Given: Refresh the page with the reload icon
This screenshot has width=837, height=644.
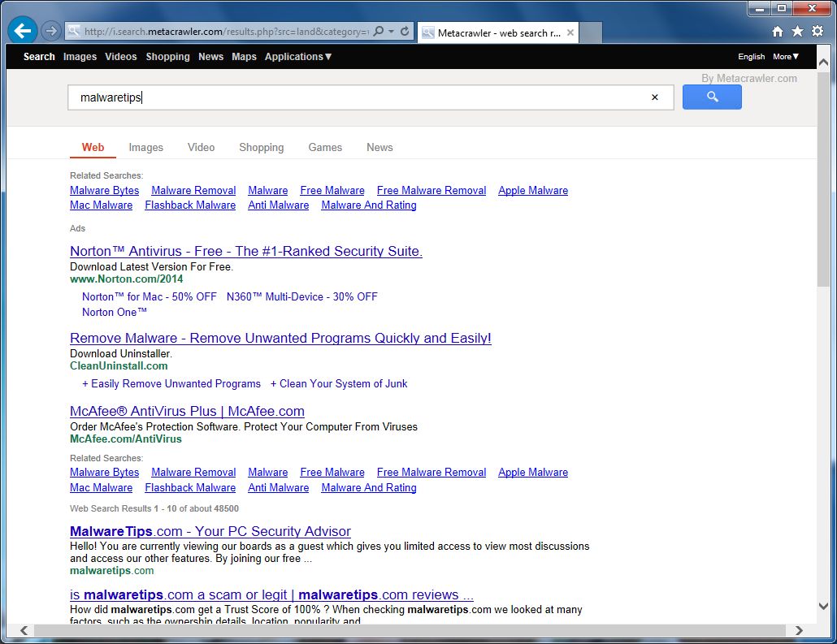Looking at the screenshot, I should click(x=405, y=31).
